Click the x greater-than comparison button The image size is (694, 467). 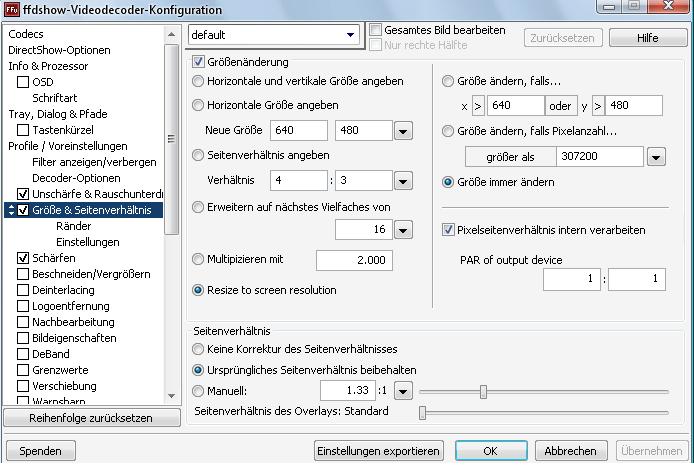[x=478, y=106]
